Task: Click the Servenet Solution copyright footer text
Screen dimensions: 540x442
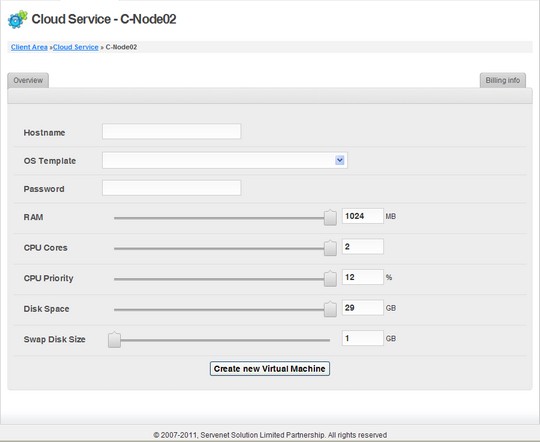Action: (x=270, y=435)
